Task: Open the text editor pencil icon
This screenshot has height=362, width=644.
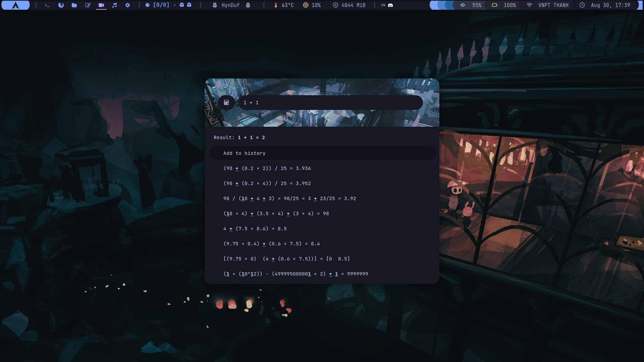Action: tap(88, 5)
